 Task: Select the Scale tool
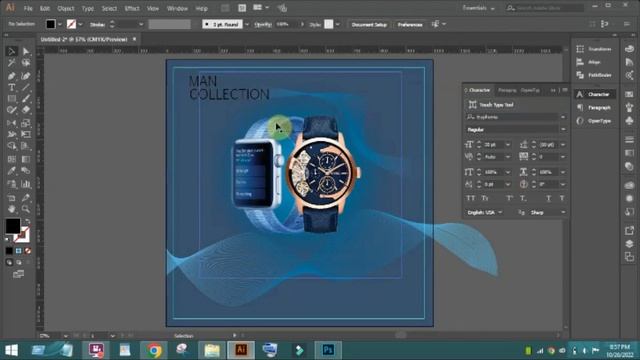tap(26, 123)
